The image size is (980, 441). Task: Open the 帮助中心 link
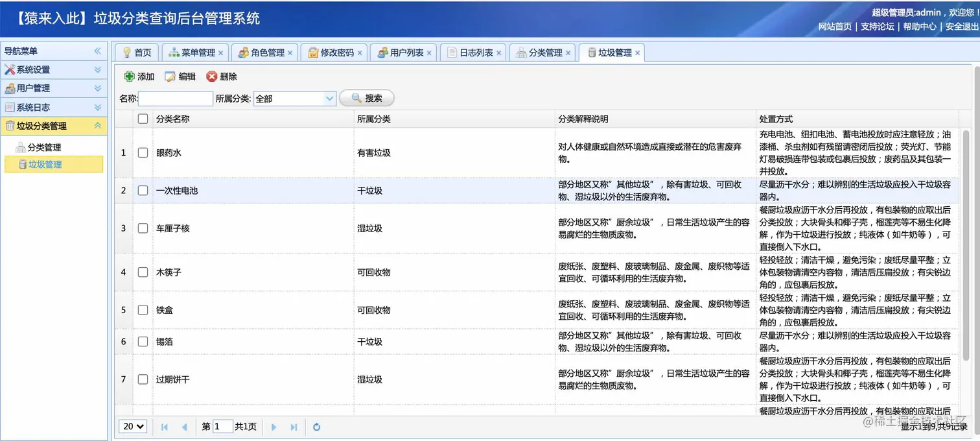pos(919,27)
